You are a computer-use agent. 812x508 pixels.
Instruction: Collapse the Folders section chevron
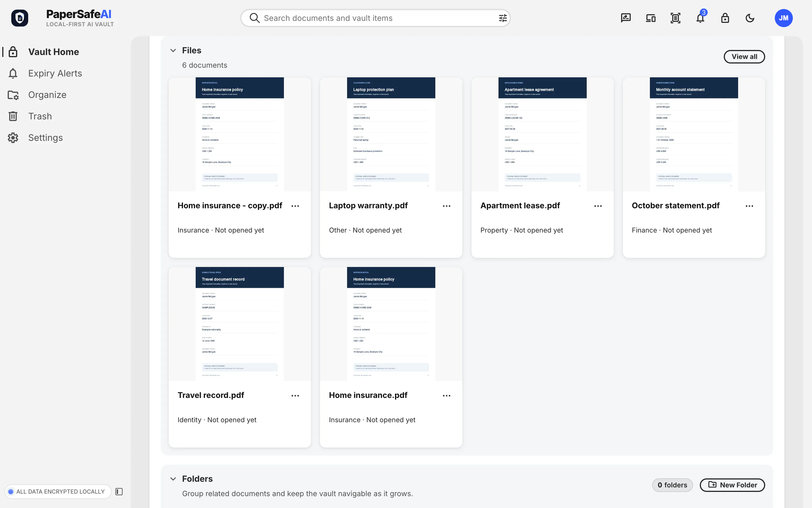(173, 479)
